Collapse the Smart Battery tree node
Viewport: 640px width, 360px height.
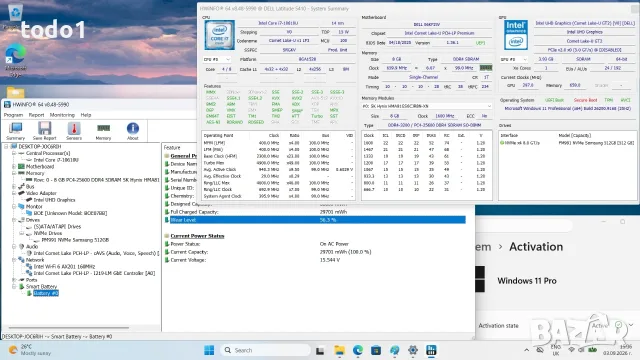pos(14,287)
